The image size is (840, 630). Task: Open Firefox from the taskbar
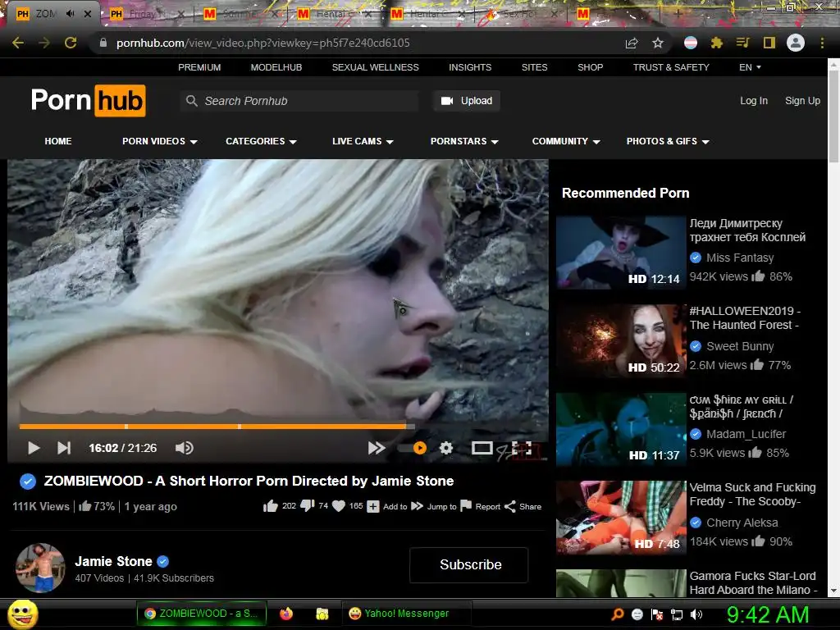(286, 614)
